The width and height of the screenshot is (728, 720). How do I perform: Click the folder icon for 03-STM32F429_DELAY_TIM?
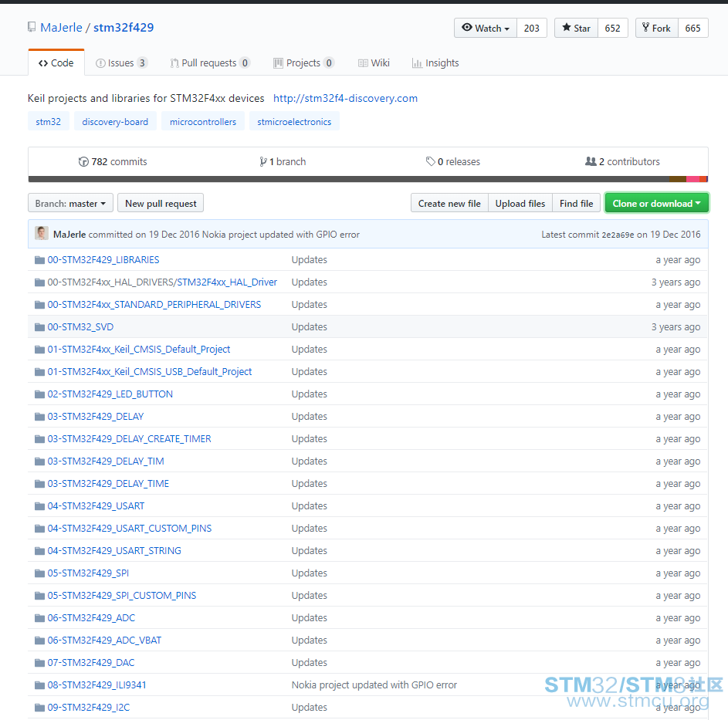tap(39, 461)
